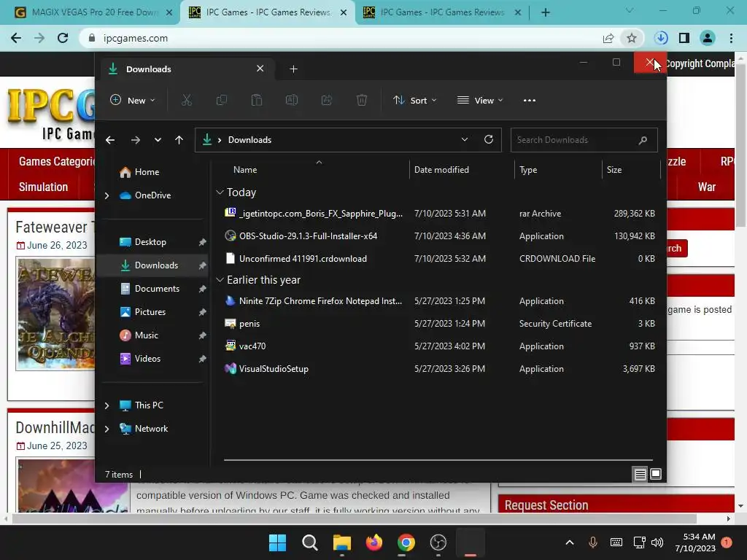The height and width of the screenshot is (560, 747).
Task: Open taskbar Search
Action: (x=309, y=542)
